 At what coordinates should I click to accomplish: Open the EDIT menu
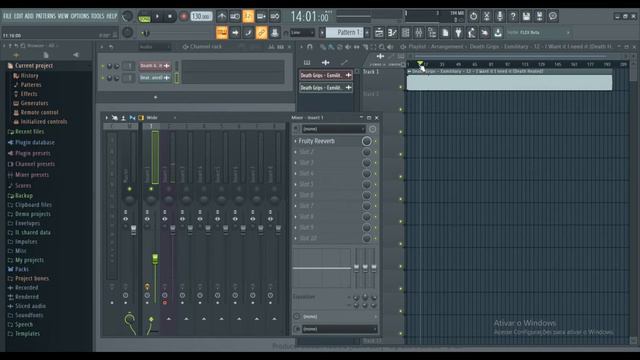18,16
